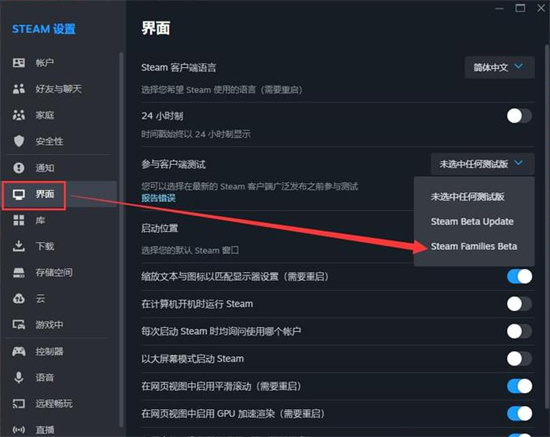
Task: Open the 直播 broadcast icon
Action: click(x=19, y=430)
